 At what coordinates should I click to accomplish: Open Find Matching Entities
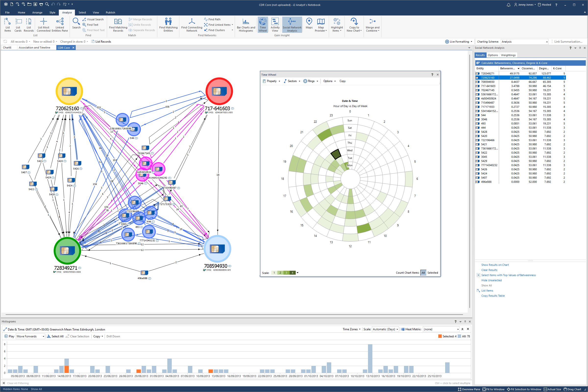(x=168, y=24)
